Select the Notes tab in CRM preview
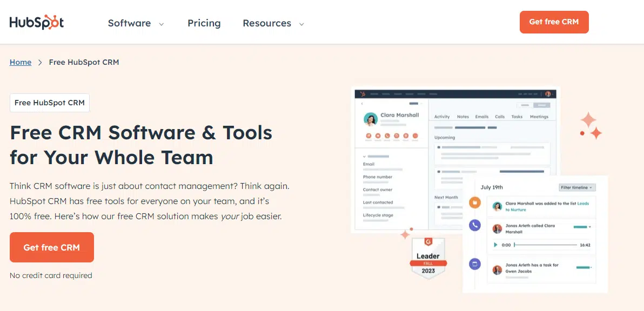This screenshot has height=311, width=644. point(463,117)
